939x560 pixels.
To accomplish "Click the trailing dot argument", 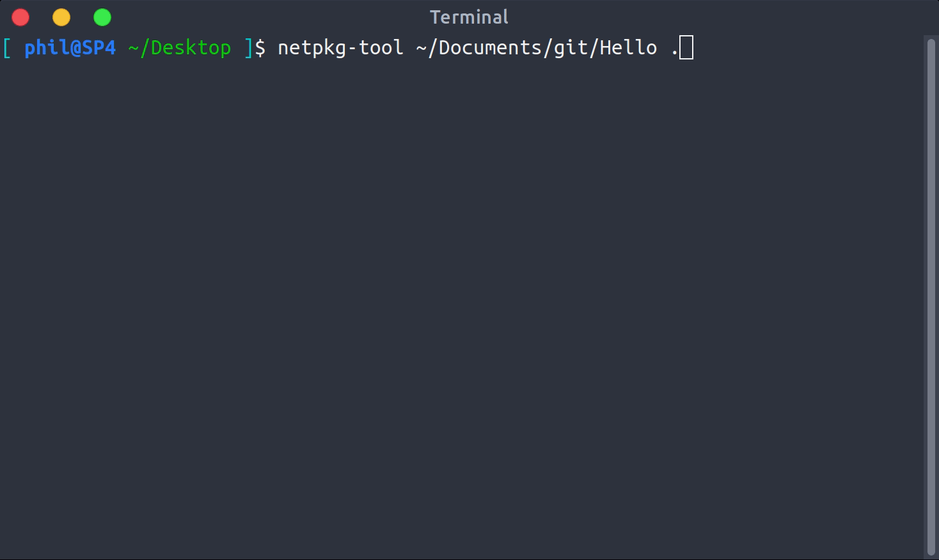I will click(674, 51).
